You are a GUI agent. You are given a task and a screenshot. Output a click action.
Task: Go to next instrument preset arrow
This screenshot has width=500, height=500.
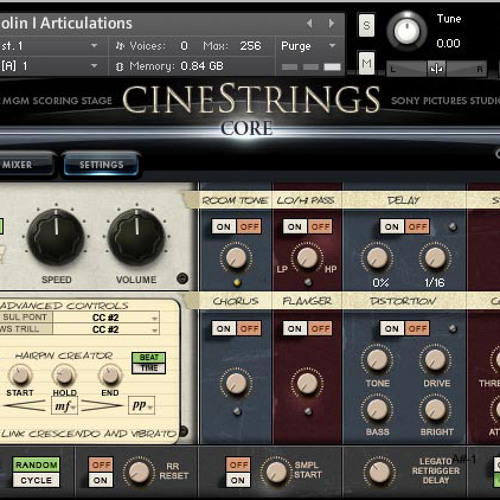(x=331, y=23)
